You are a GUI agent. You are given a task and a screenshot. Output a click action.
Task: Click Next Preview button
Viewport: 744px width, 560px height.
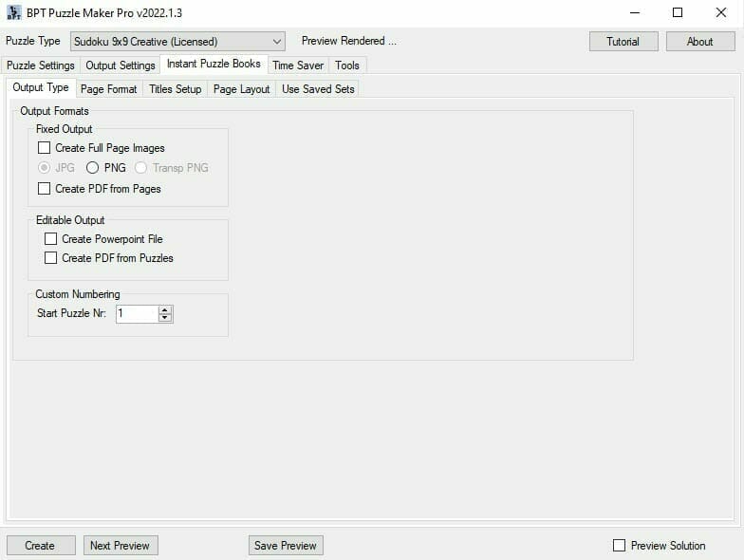pyautogui.click(x=121, y=545)
